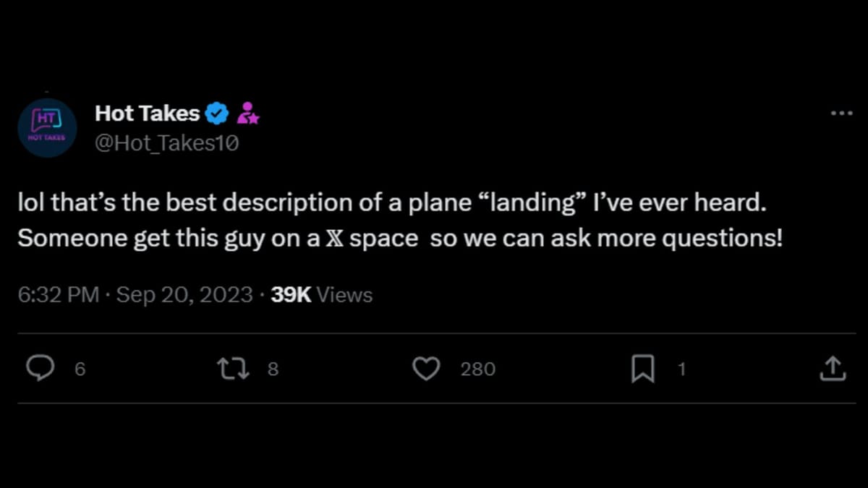868x488 pixels.
Task: Click the 280 likes count
Action: [477, 369]
